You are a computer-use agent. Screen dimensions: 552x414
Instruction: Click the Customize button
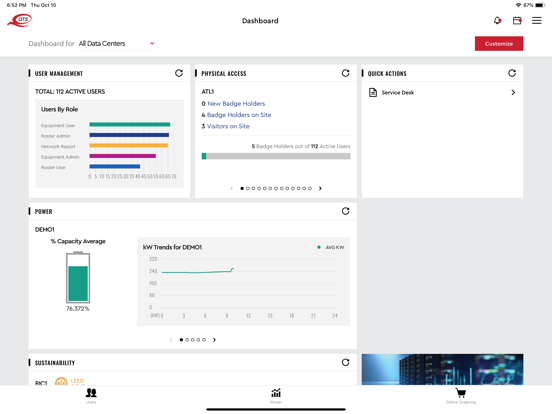point(498,43)
